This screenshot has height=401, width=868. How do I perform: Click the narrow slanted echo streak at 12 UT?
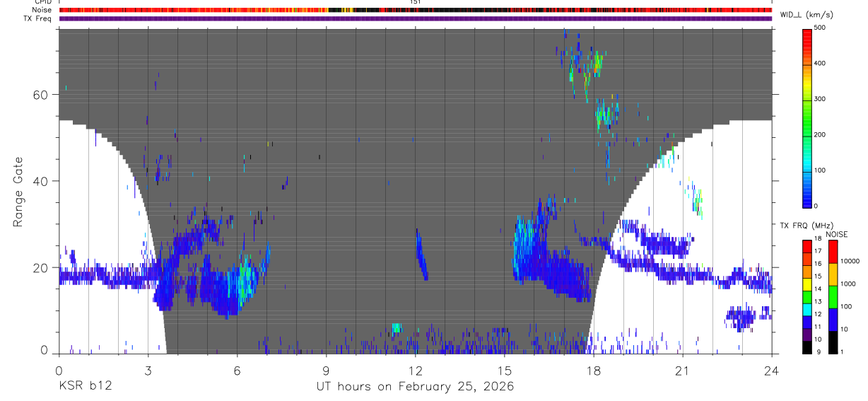[421, 255]
